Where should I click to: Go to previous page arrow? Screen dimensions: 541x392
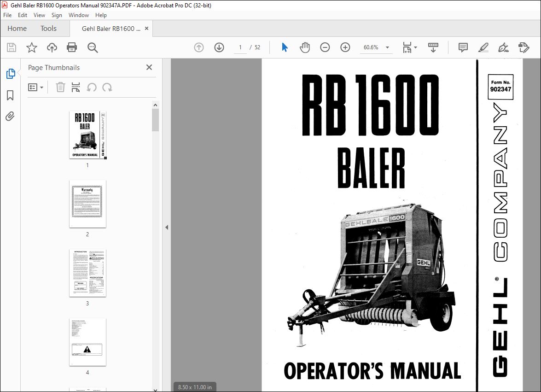point(199,47)
